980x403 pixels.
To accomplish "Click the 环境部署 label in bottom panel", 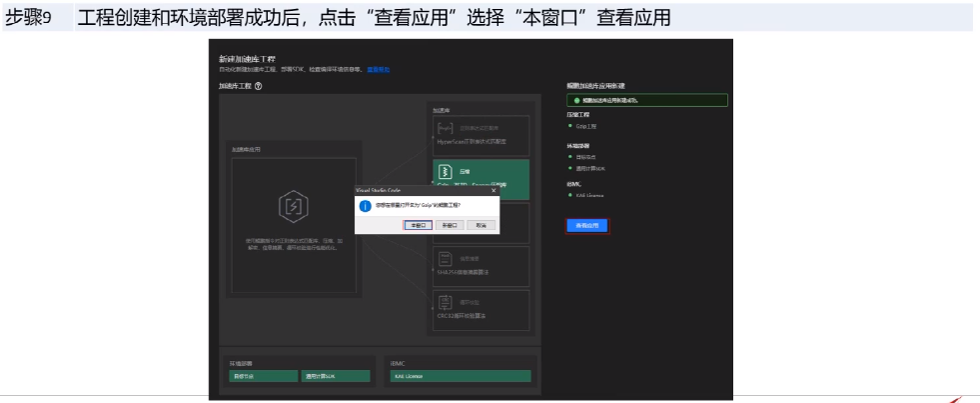I will (241, 363).
